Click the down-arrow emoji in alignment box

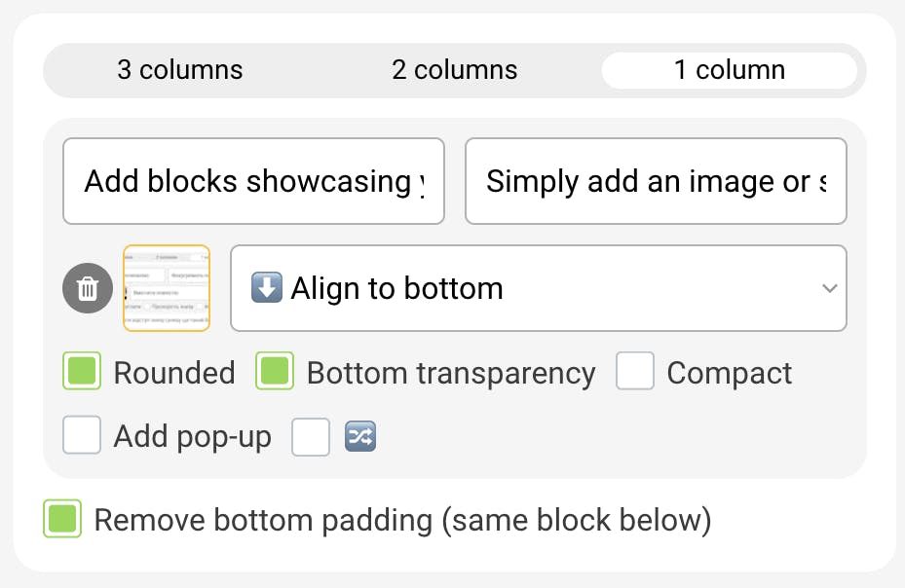tap(266, 288)
